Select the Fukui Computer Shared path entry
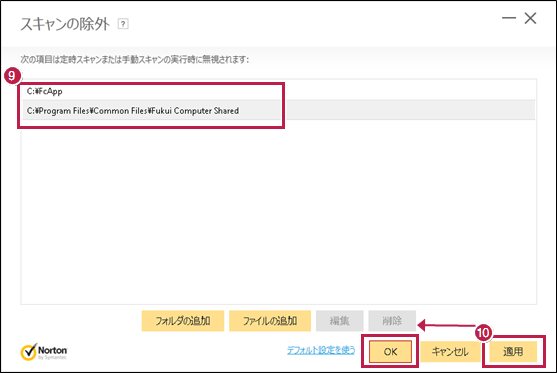This screenshot has width=557, height=373. (x=279, y=110)
